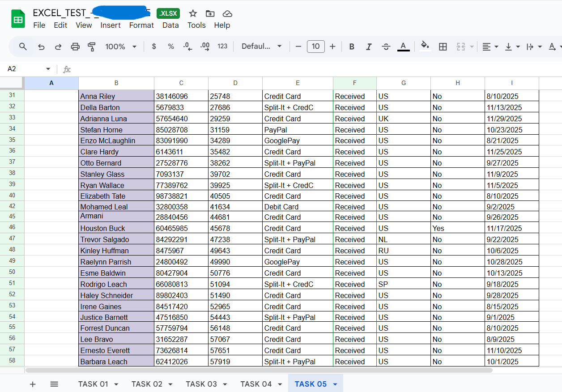Select column F header
Viewport: 562px width, 392px height.
pos(355,83)
